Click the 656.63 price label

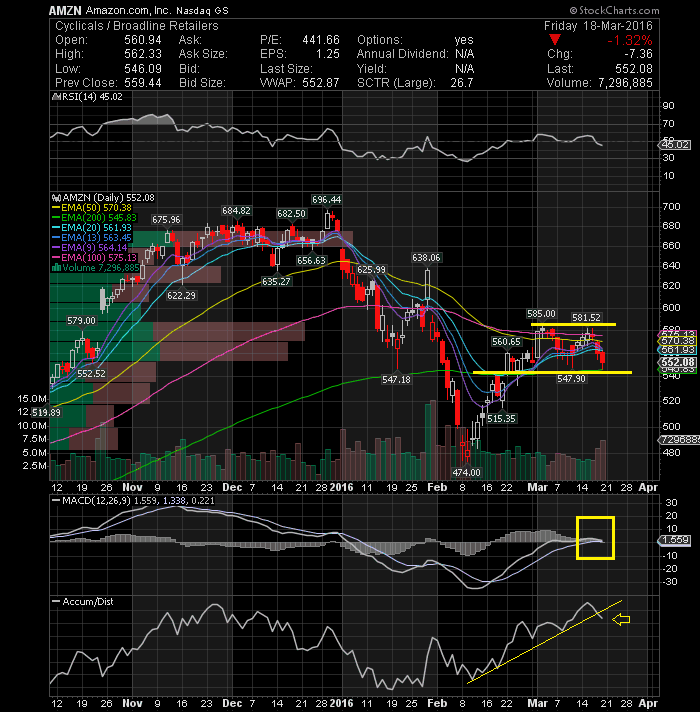coord(311,261)
